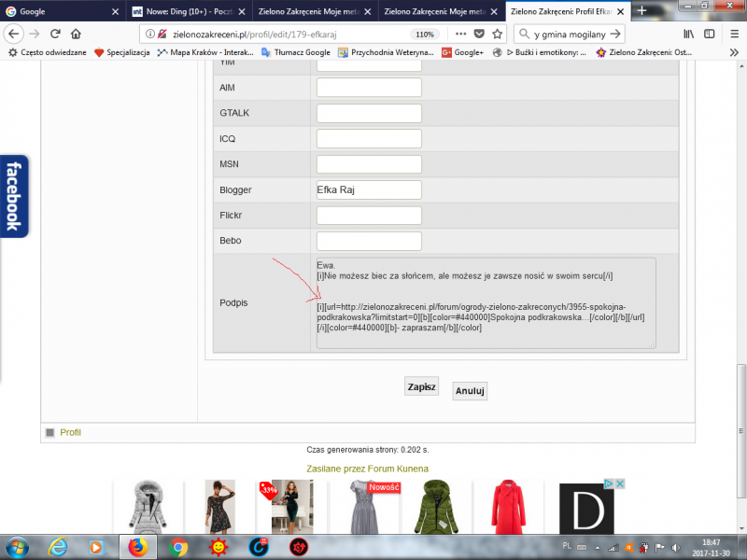Click into the Blogger text field
This screenshot has height=560, width=747.
pyautogui.click(x=369, y=190)
